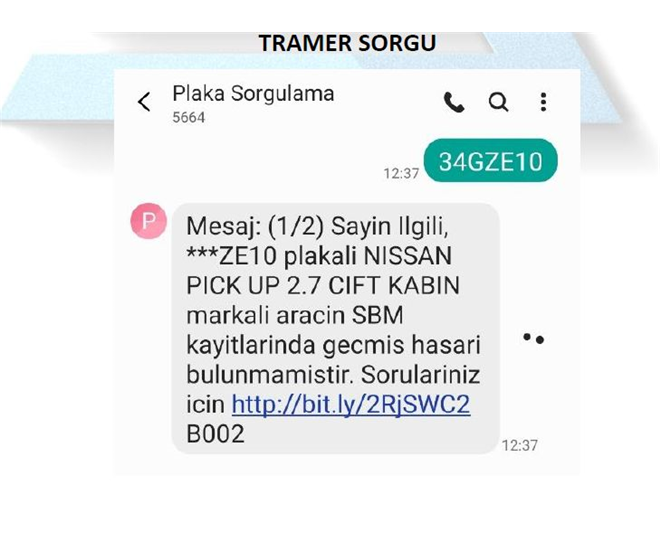This screenshot has width=660, height=535.
Task: Open search with the magnifier icon
Action: [498, 102]
